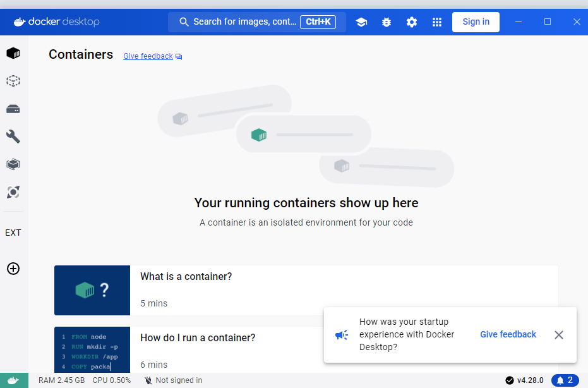Click the RAM 2.45 GB status text
Screen dimensions: 588x388
tap(61, 380)
